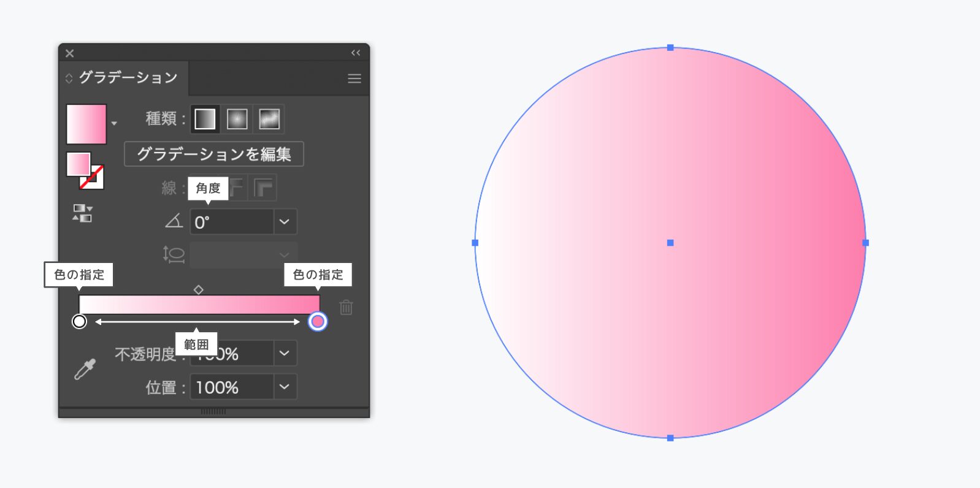Select the radial gradient type
Viewport: 980px width, 488px height.
click(x=237, y=119)
